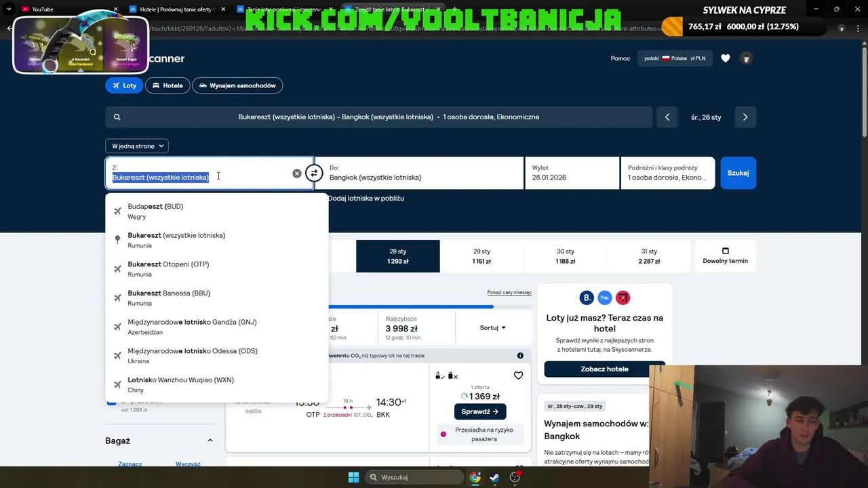Click the Dodaj lotniska w pobliżu label
The height and width of the screenshot is (488, 868).
[x=366, y=198]
